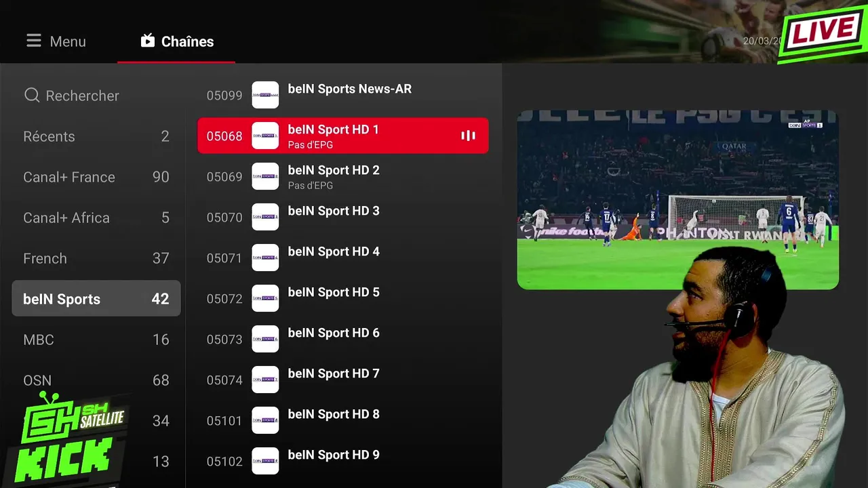Choose the OSN category
Screen dimensions: 868x488
point(96,380)
